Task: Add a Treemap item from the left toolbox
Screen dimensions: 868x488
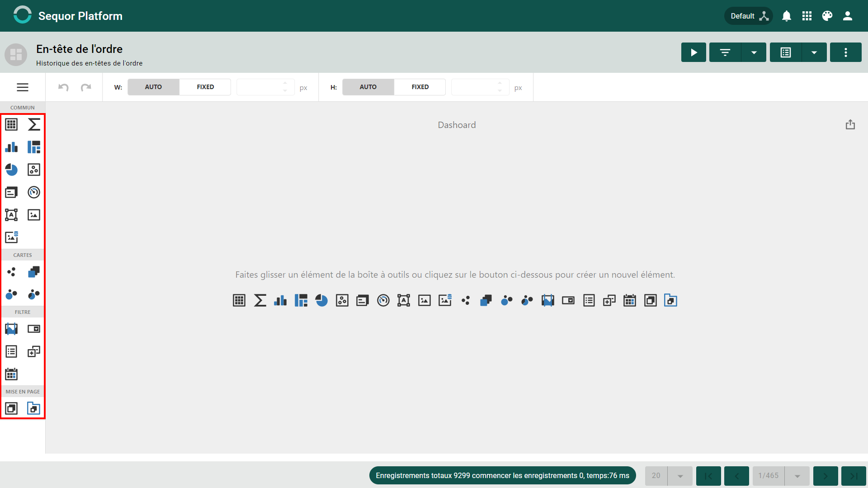Action: pos(34,147)
